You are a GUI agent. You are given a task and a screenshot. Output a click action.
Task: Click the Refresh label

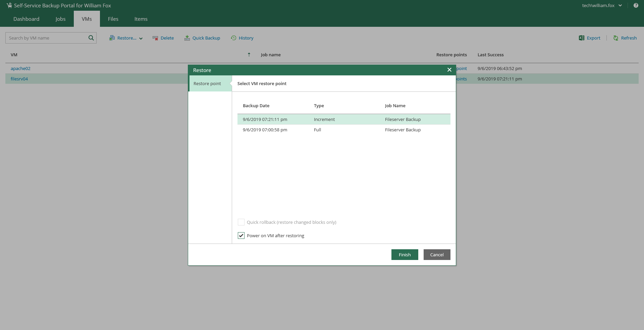coord(629,38)
